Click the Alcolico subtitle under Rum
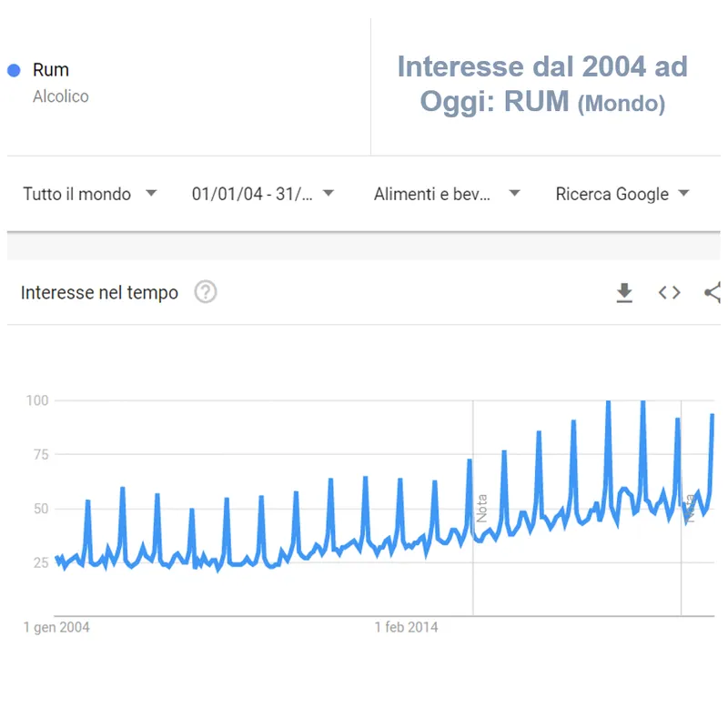This screenshot has width=728, height=728. [61, 96]
